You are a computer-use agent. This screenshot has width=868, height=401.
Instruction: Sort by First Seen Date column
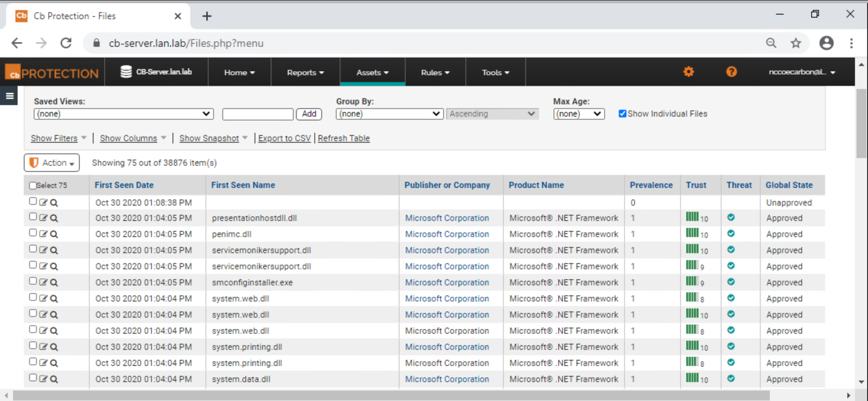[124, 185]
